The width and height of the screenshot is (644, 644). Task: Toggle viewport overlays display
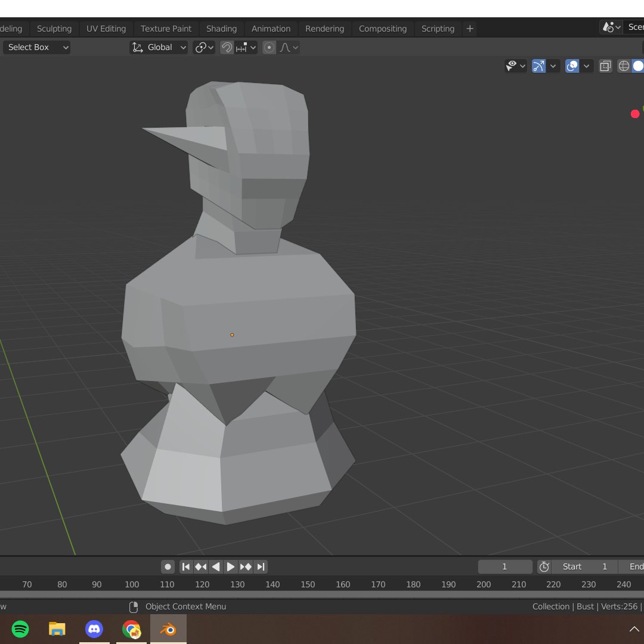(x=572, y=66)
